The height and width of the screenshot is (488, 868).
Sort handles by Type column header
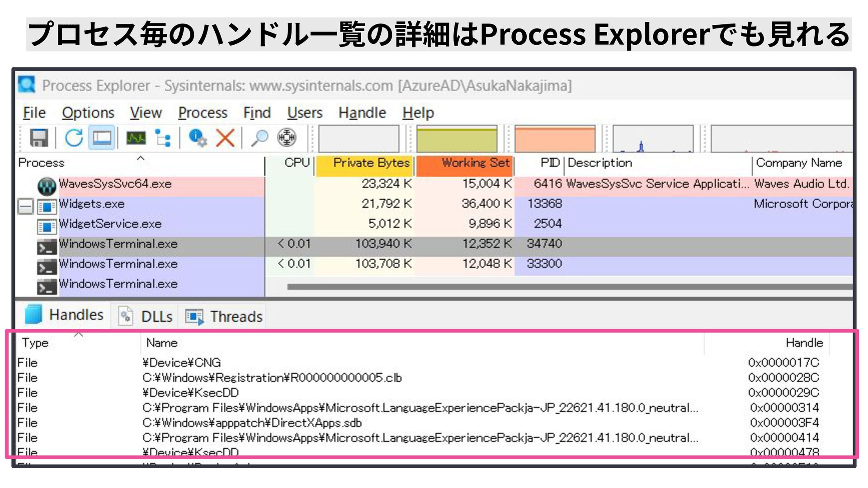point(35,343)
